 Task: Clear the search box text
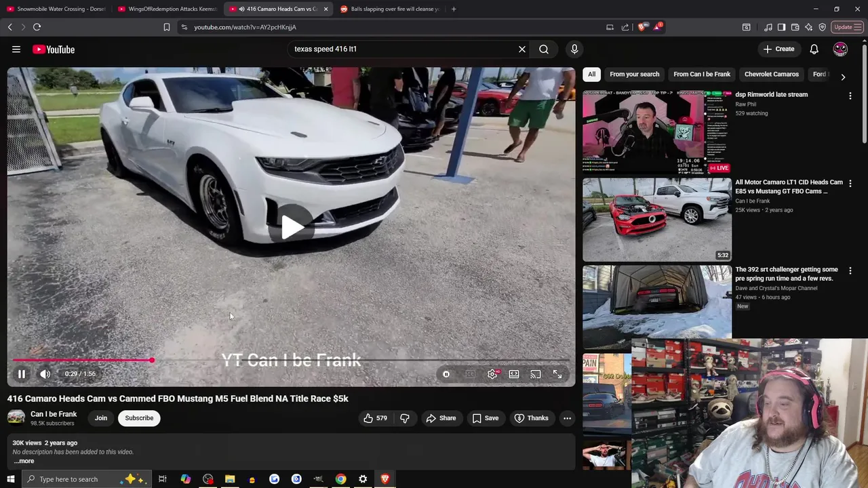(522, 49)
